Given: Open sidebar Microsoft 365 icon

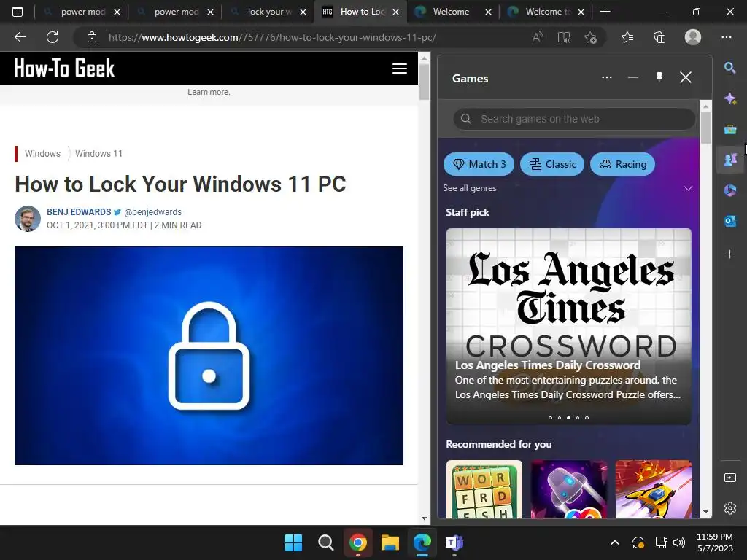Looking at the screenshot, I should [x=729, y=190].
